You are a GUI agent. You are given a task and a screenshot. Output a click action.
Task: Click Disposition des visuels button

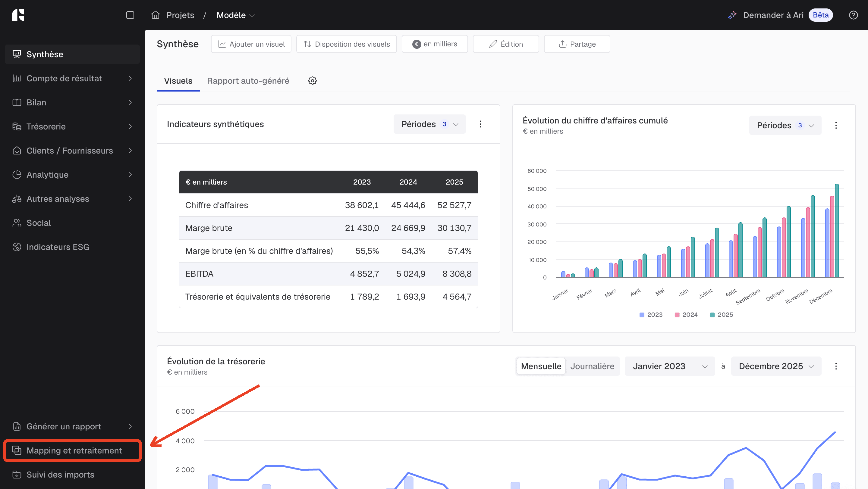[346, 44]
